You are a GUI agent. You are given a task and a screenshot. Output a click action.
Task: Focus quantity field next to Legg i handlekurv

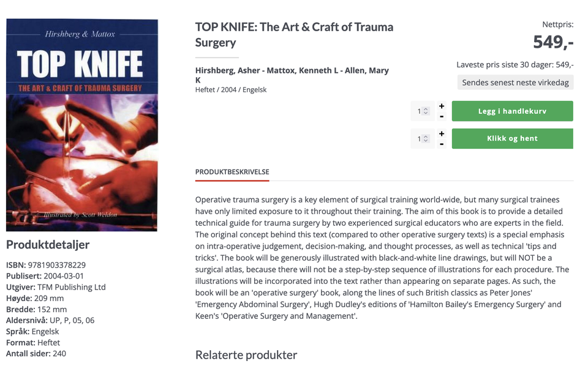[420, 111]
